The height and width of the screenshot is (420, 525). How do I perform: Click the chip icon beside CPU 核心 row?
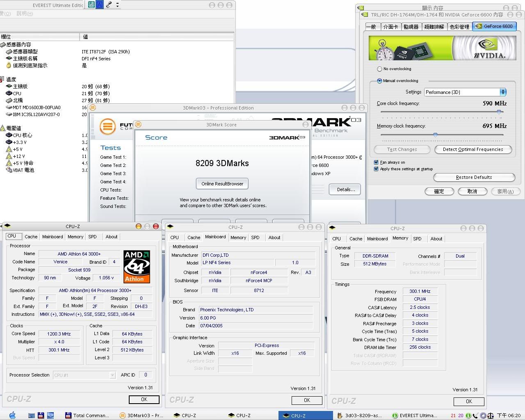click(9, 135)
